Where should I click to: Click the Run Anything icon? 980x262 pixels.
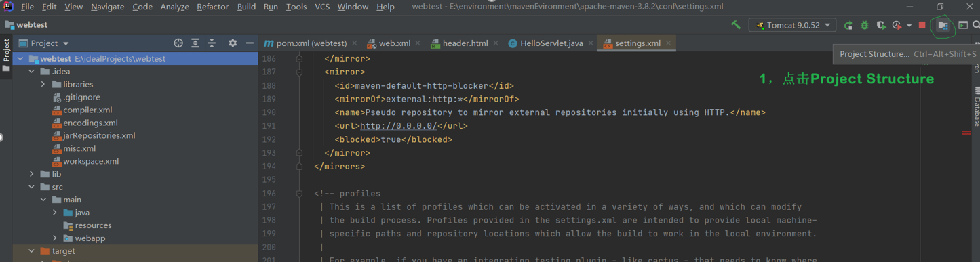coord(963,25)
